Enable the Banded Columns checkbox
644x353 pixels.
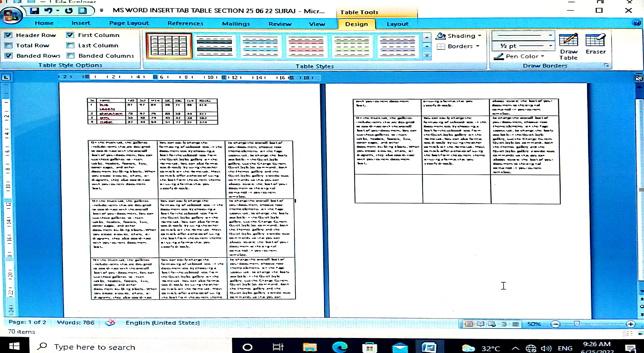pos(71,56)
